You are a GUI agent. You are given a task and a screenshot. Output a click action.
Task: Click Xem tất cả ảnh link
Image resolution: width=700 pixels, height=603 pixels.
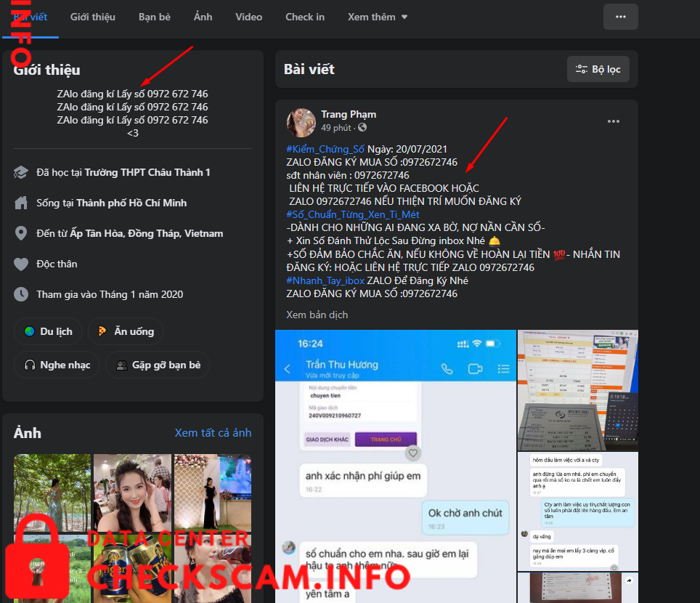(213, 433)
